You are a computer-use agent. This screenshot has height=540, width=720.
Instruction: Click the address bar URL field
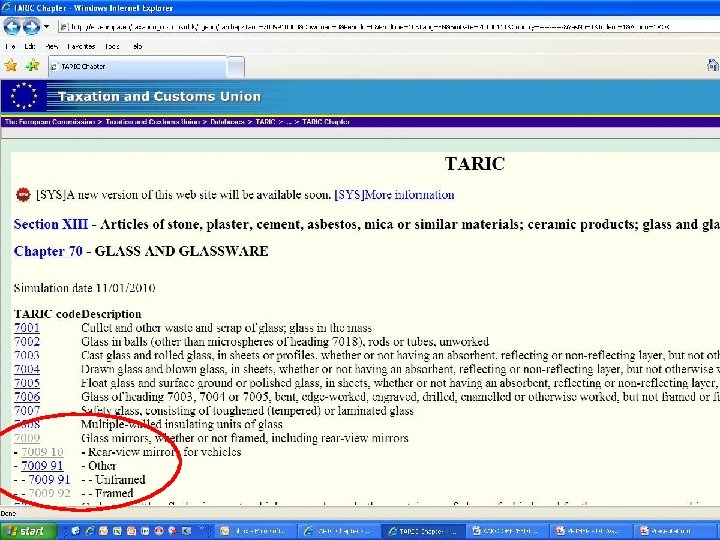click(x=388, y=27)
